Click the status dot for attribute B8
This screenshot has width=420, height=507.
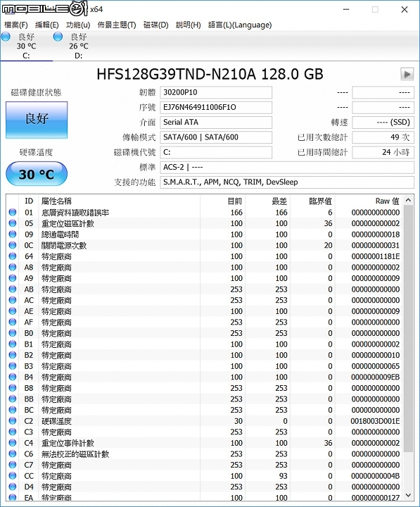(13, 388)
